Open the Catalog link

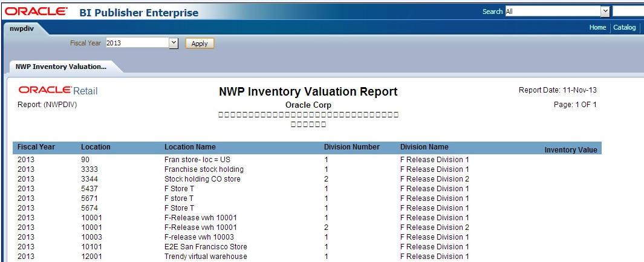(624, 27)
